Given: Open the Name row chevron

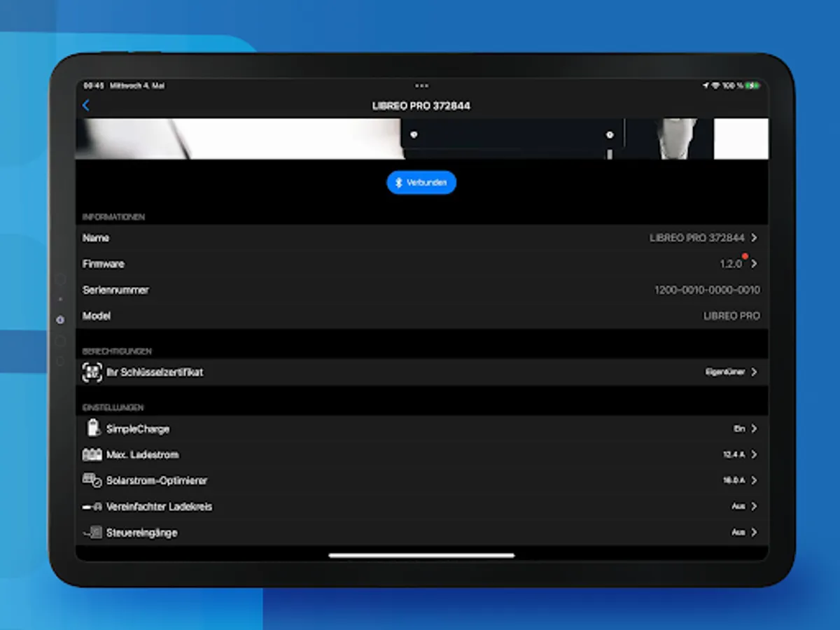Looking at the screenshot, I should click(754, 238).
